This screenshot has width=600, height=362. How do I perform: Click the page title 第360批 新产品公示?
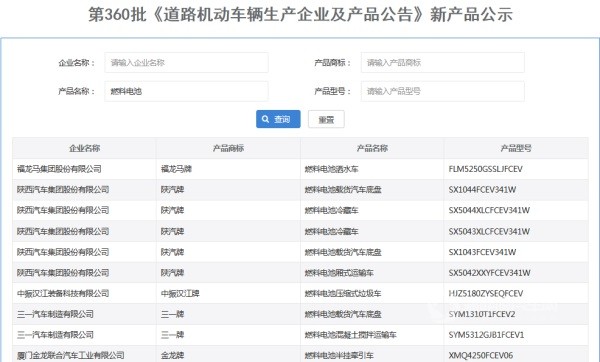point(300,15)
